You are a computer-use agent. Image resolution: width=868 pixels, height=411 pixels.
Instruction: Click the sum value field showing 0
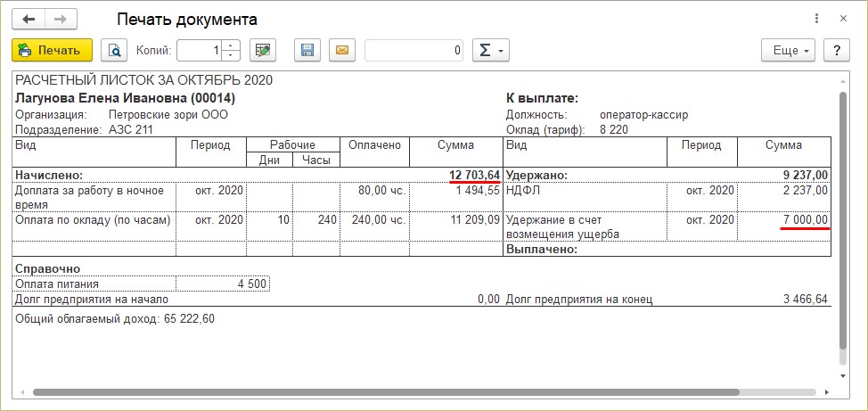click(x=414, y=51)
